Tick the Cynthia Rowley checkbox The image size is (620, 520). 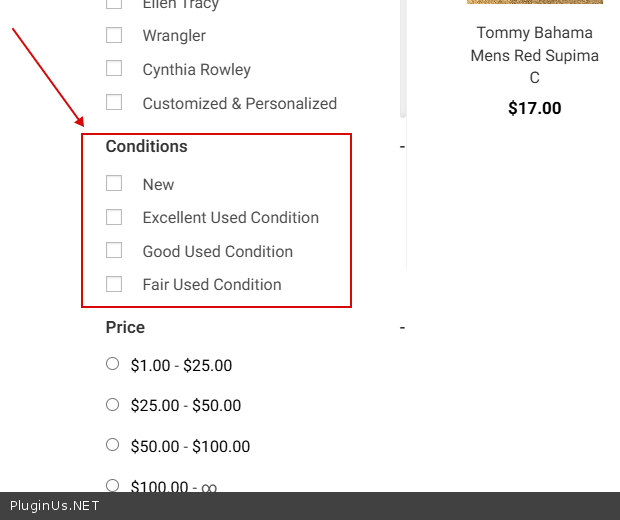click(114, 69)
